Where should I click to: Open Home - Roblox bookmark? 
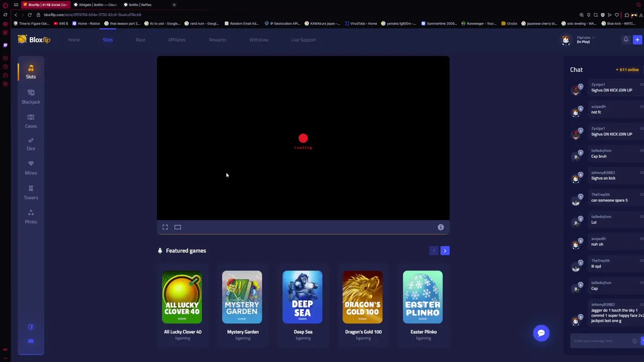pos(86,24)
